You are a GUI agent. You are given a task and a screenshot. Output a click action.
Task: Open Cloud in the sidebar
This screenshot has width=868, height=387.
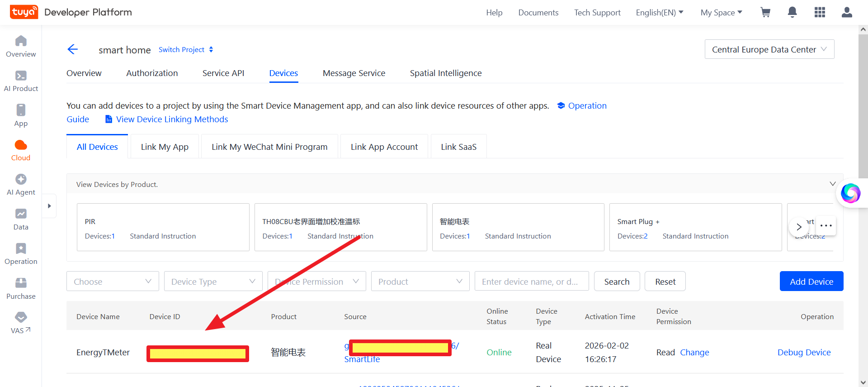point(21,150)
